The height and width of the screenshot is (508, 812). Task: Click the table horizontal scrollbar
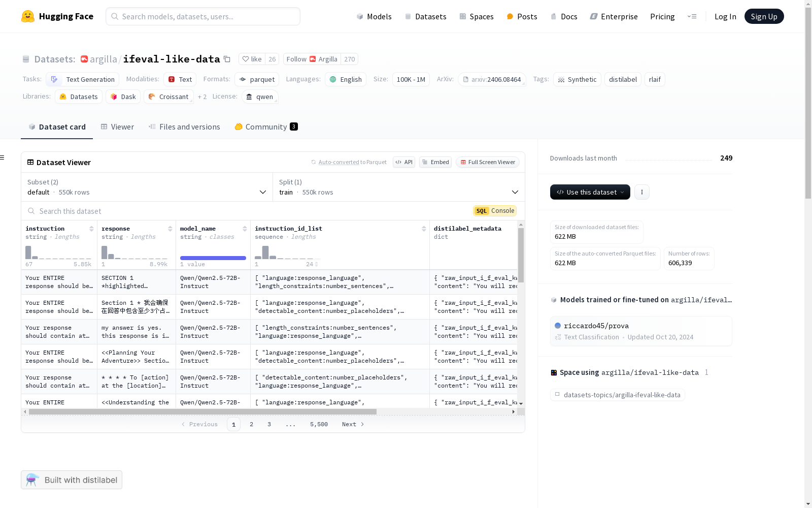coord(202,411)
